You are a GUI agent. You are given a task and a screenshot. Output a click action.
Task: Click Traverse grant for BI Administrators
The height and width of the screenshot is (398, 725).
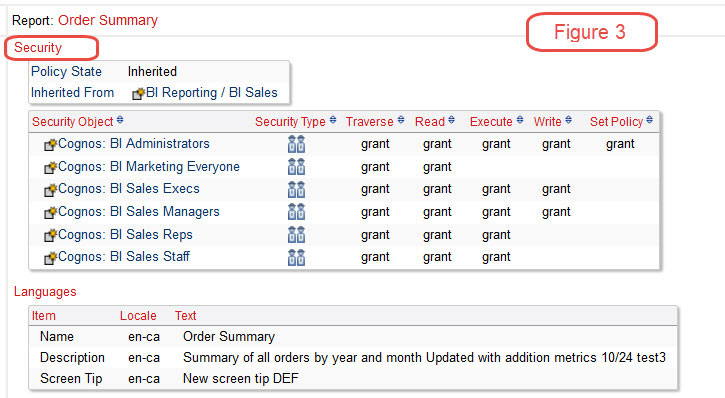pos(375,144)
